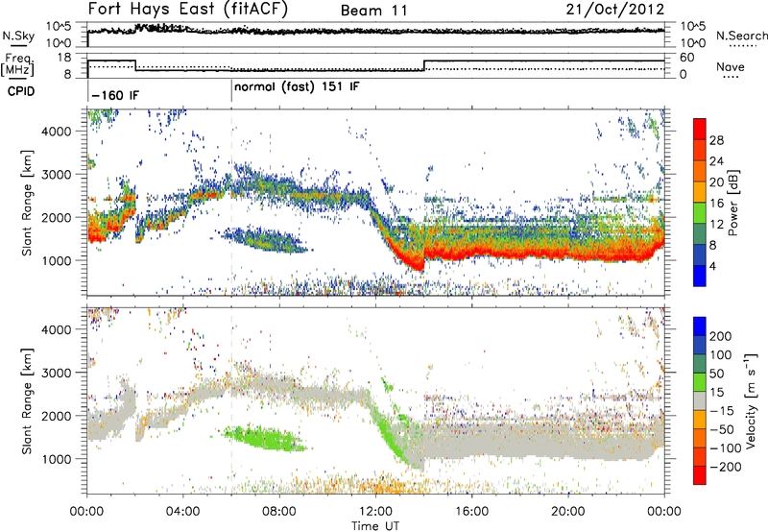Viewport: 768px width, 532px height.
Task: Click the 'N.Sky' legend label
Action: [x=18, y=36]
